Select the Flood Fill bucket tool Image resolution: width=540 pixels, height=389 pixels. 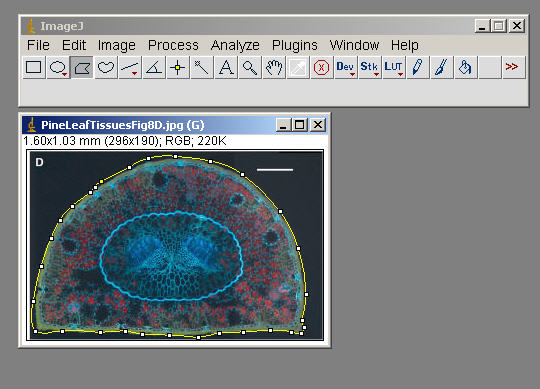[x=466, y=67]
